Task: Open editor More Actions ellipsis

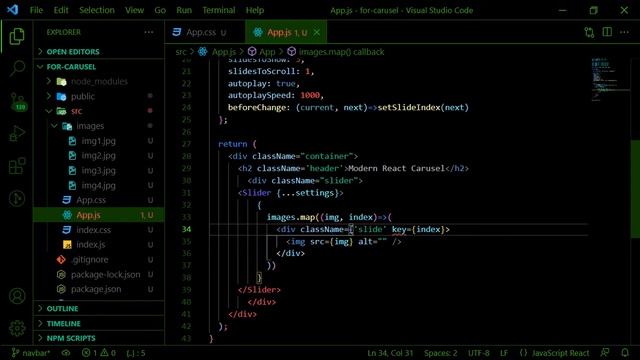Action: tap(624, 32)
